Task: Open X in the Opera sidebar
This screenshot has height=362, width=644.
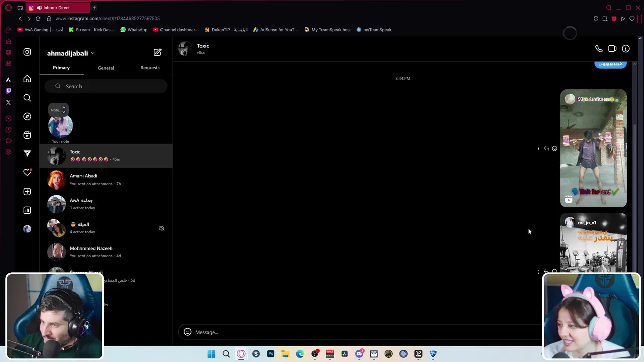Action: click(8, 102)
